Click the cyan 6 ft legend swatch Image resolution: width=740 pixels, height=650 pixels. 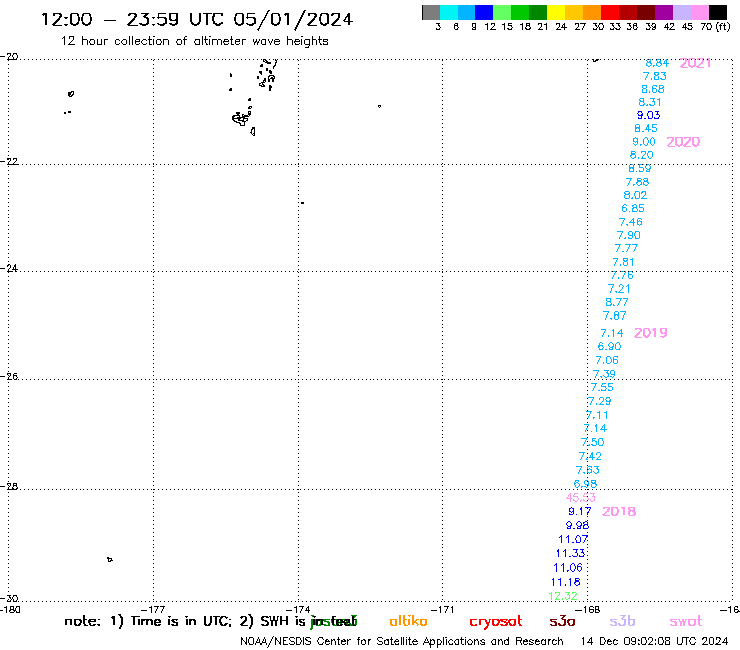point(449,12)
